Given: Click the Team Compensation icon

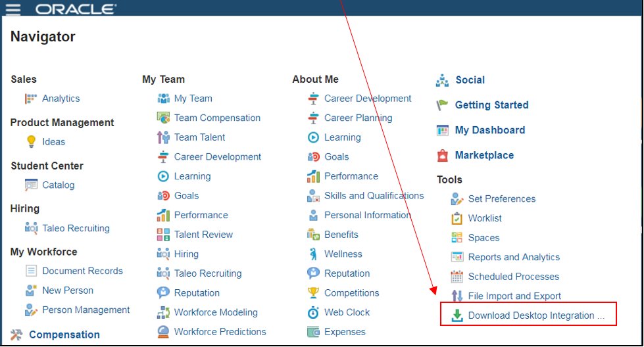Looking at the screenshot, I should coord(163,118).
